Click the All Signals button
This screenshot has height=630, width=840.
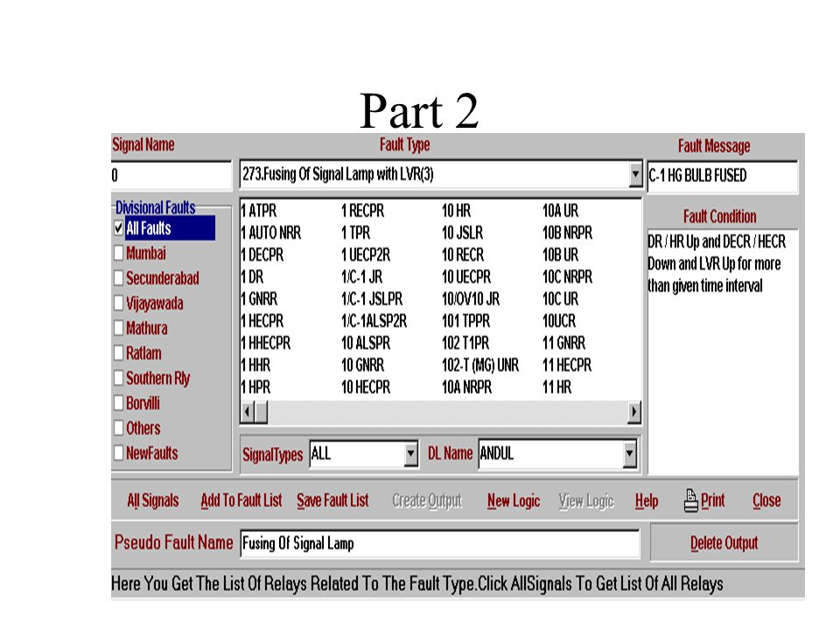(x=152, y=500)
